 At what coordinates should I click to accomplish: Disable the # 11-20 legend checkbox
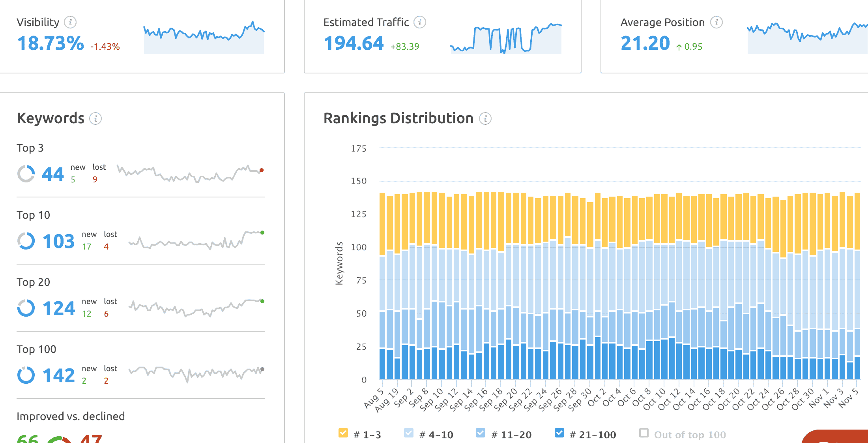click(481, 433)
